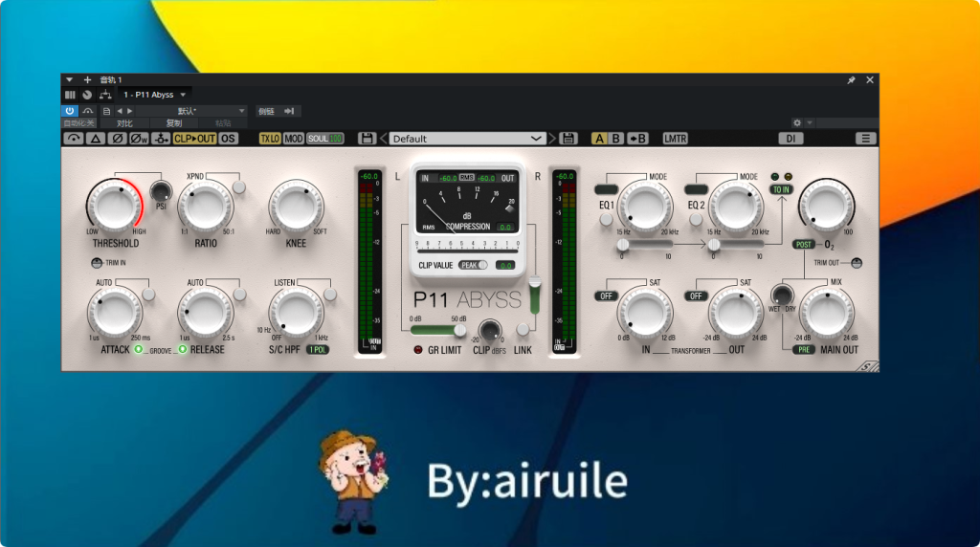Screen dimensions: 980x547
Task: Click the external sidechain routing icon
Action: [161, 139]
